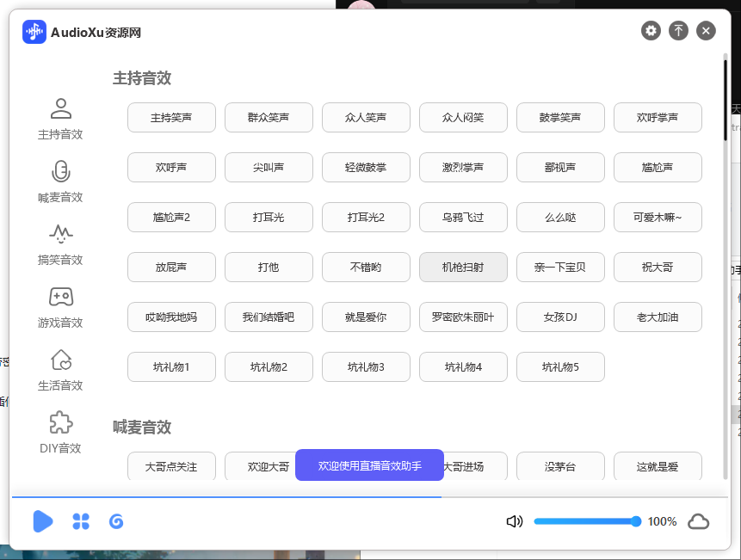Open the settings gear icon
The height and width of the screenshot is (560, 741).
[x=652, y=30]
